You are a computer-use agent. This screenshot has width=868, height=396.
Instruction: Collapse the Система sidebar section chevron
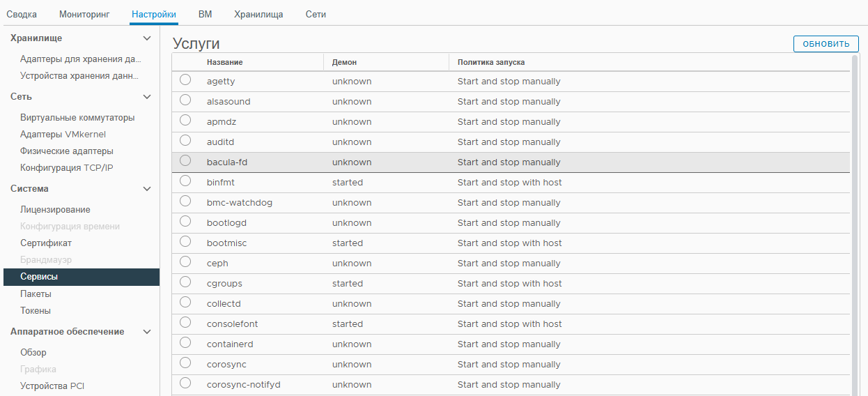tap(147, 189)
